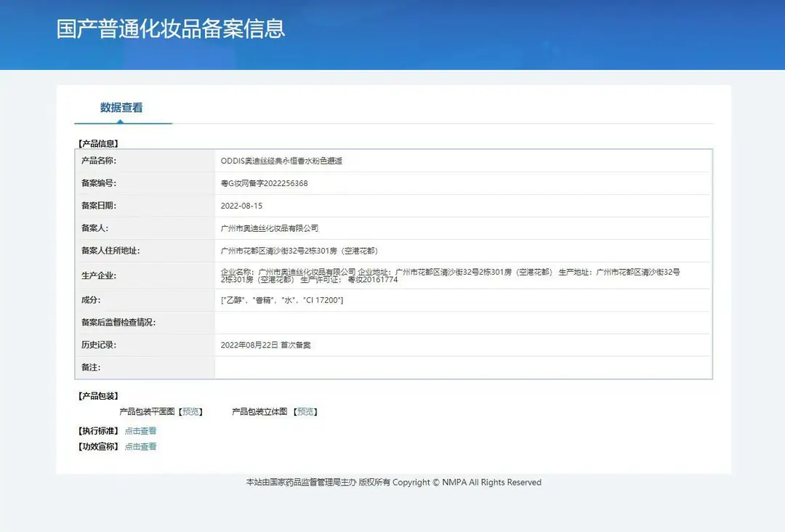Click the 产品名称 label

pos(99,161)
